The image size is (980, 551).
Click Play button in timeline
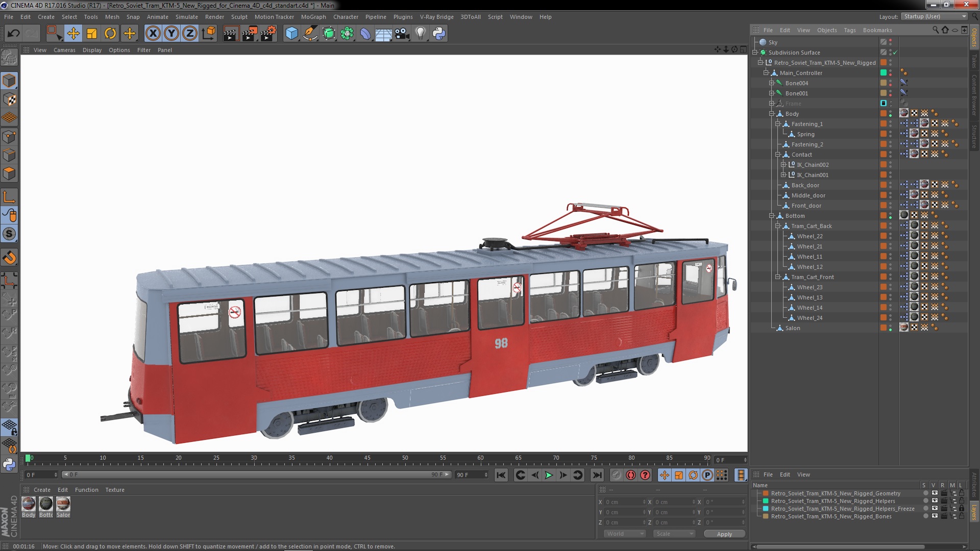(x=549, y=475)
